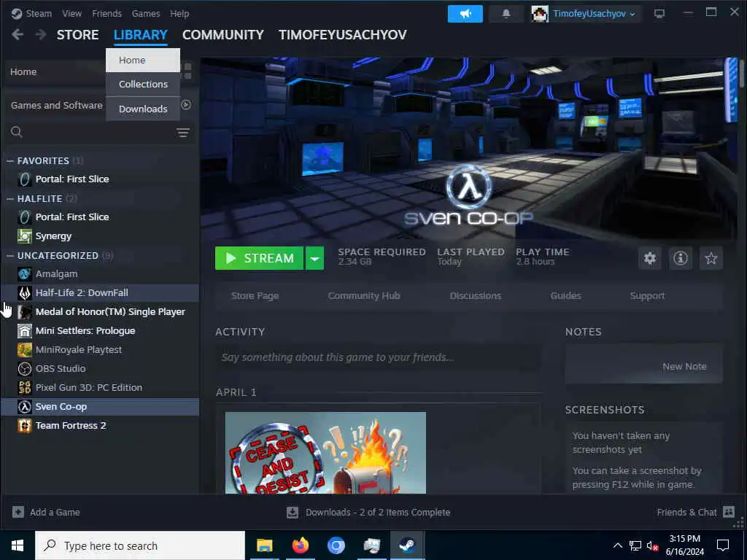This screenshot has height=560, width=747.
Task: Click the green STREAM button
Action: [x=259, y=258]
